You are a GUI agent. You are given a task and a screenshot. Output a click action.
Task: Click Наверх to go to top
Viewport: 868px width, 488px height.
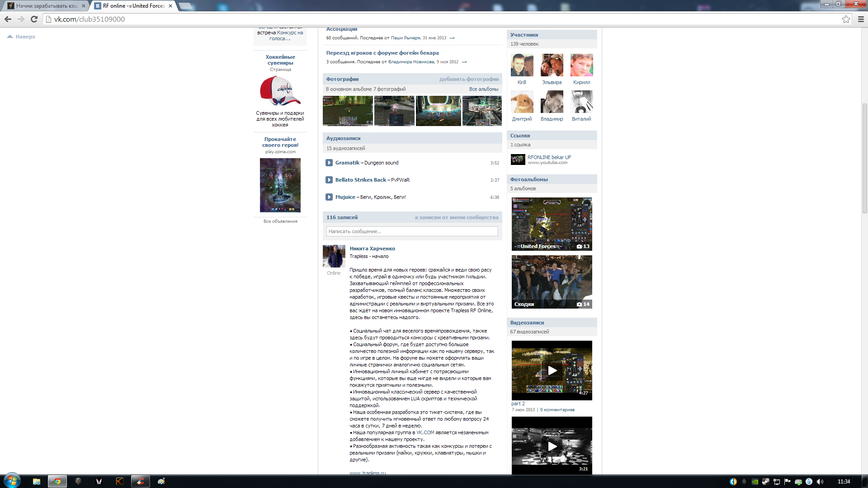pyautogui.click(x=21, y=37)
